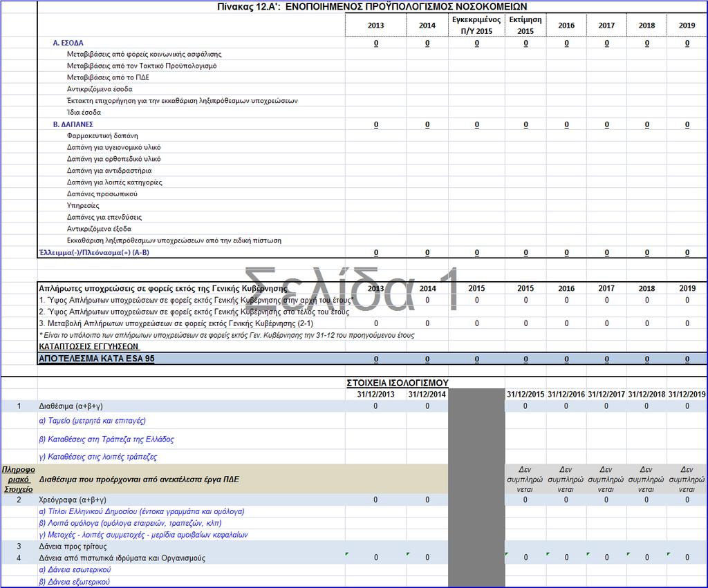Click 'Δαπάνη για υγειονομικό υλικό'
This screenshot has height=588, width=708.
click(x=114, y=148)
